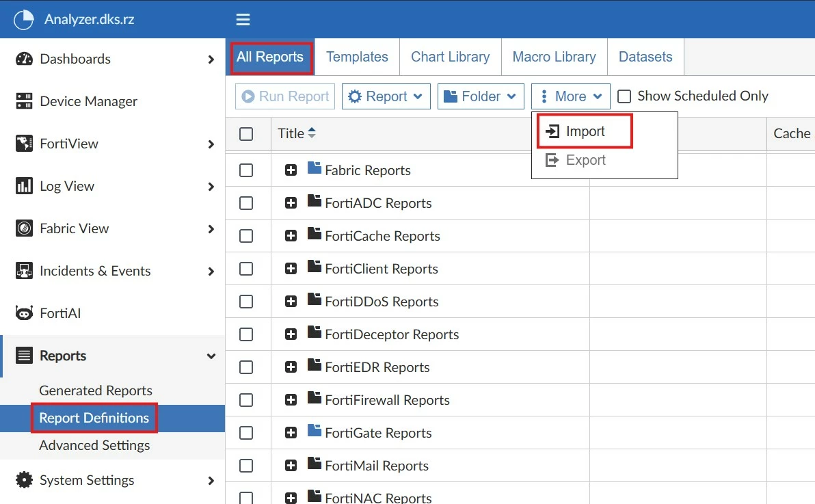Open the More dropdown button
815x504 pixels.
[x=571, y=96]
